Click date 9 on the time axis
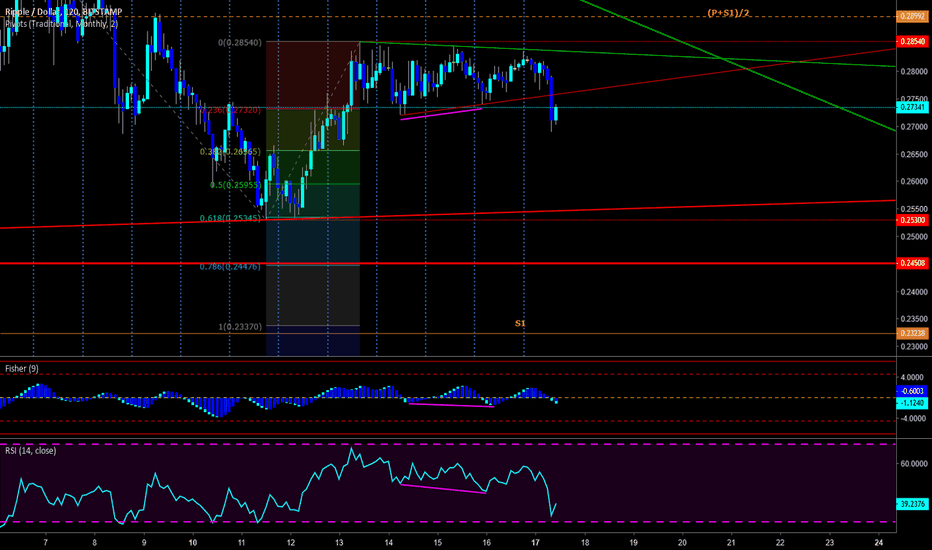 point(144,542)
